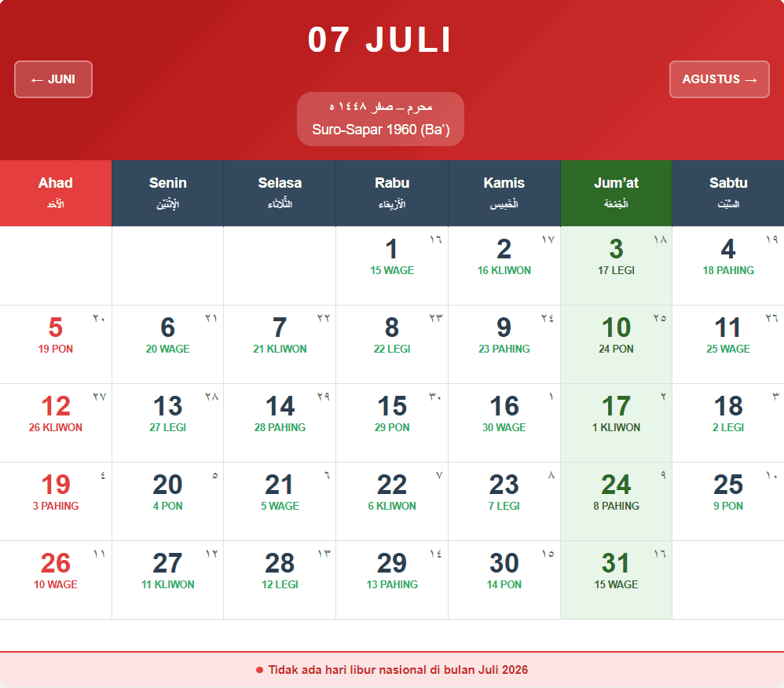Click the no national holiday notice text
The image size is (784, 688).
tap(398, 670)
